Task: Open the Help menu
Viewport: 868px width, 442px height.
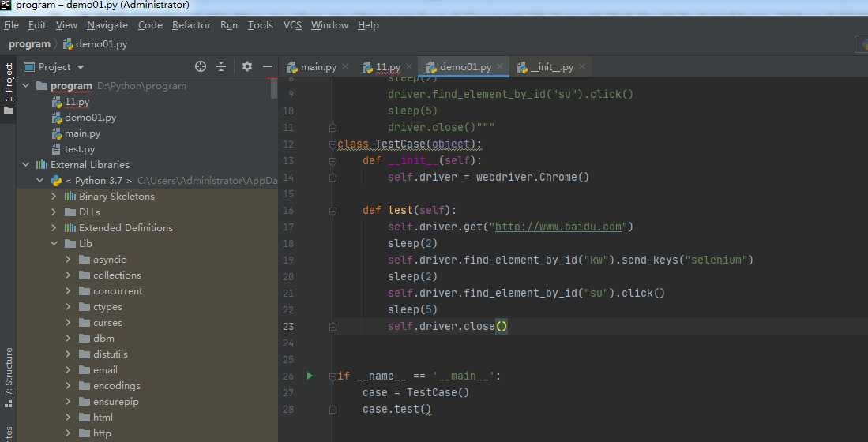Action: pos(368,25)
